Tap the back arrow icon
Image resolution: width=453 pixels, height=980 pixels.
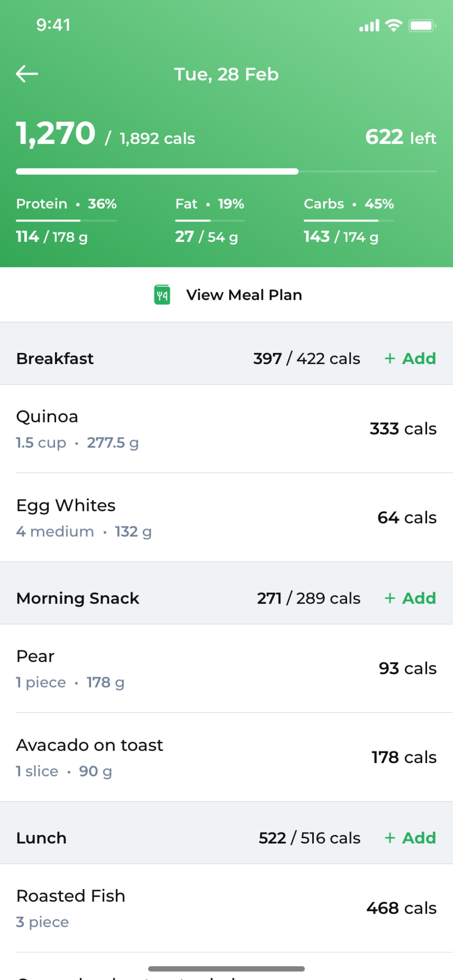(27, 73)
